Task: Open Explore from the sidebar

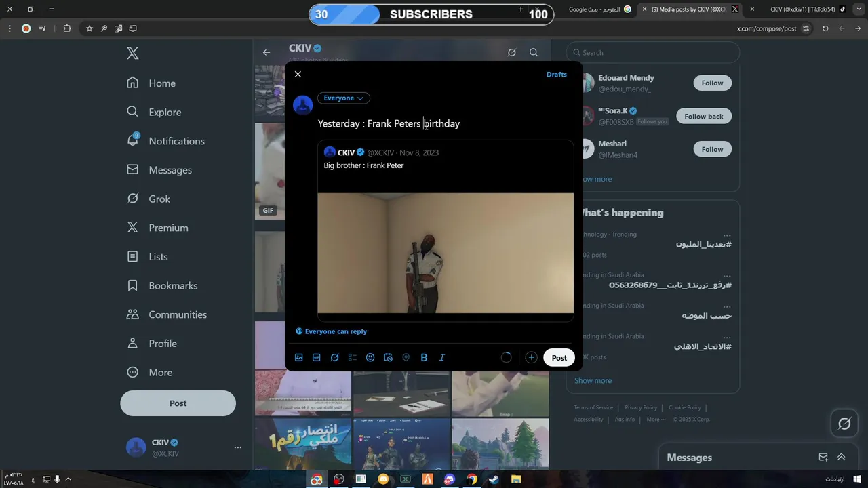Action: (154, 112)
